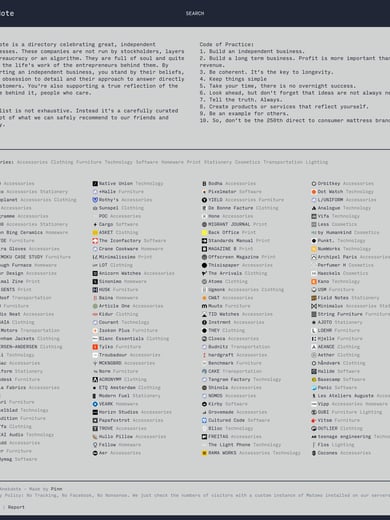The image size is (390, 520).
Task: Click the orange Tylko icon
Action: pos(95,347)
